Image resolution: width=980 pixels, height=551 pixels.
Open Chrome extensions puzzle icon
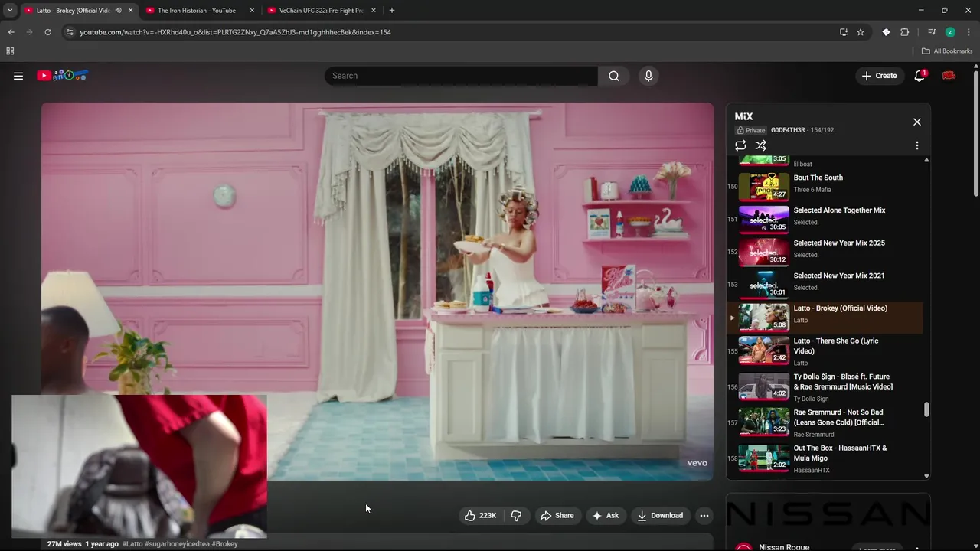point(905,32)
